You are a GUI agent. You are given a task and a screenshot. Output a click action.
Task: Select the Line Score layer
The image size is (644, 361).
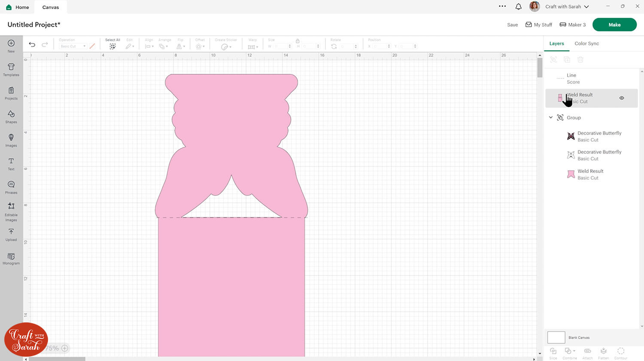coord(591,79)
